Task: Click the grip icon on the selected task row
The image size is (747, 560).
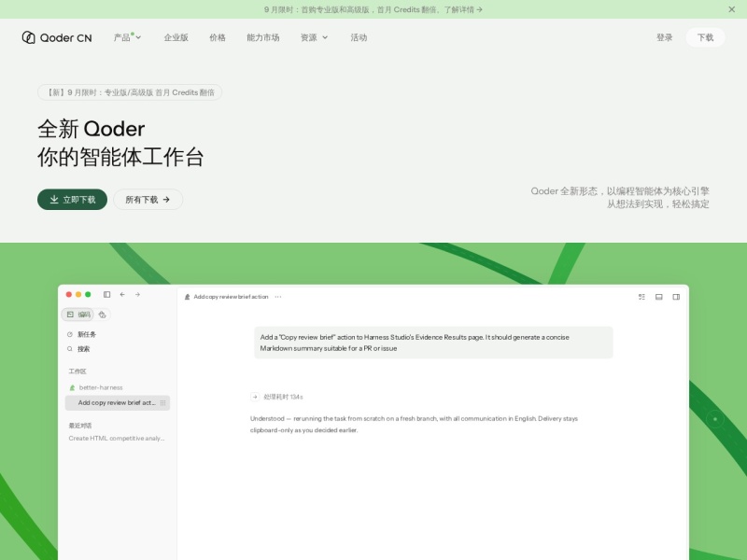Action: 162,403
